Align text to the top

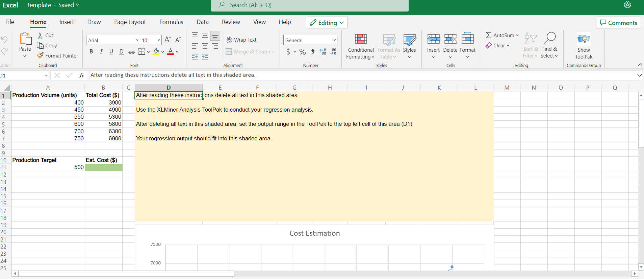[x=195, y=35]
